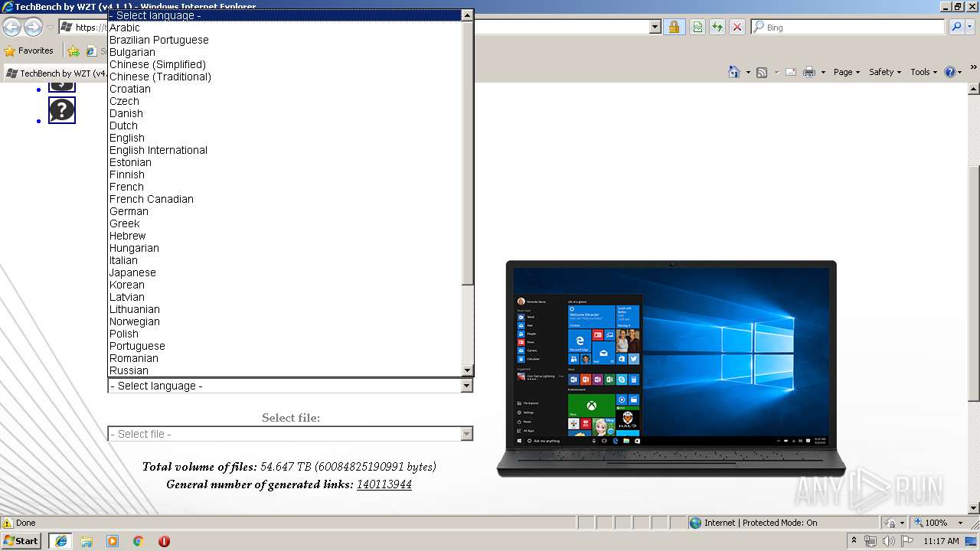Open the Print options dropdown arrow
Screen dimensions: 980x551
click(x=823, y=72)
